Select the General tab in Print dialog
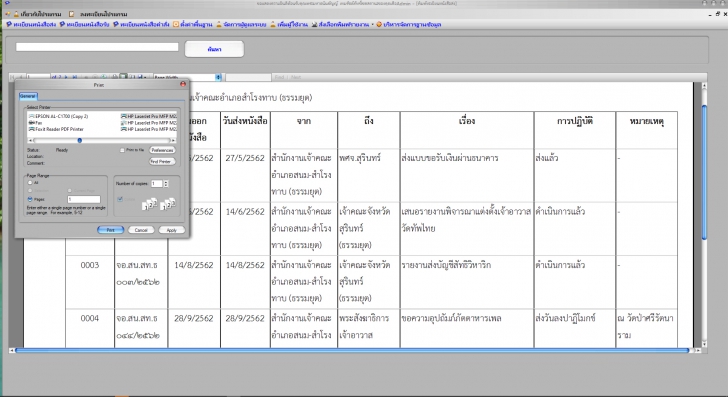The height and width of the screenshot is (397, 728). pos(28,96)
